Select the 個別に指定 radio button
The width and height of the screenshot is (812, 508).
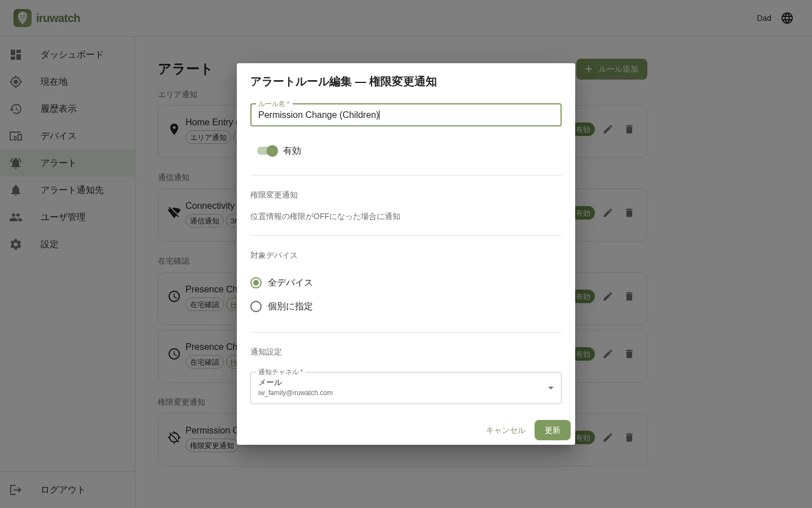click(x=256, y=306)
